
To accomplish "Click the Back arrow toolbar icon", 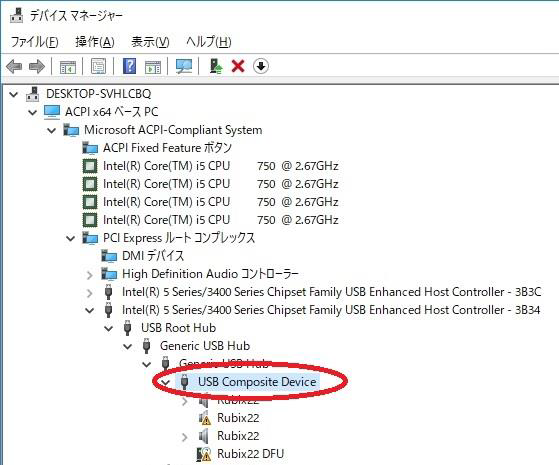I will point(14,66).
